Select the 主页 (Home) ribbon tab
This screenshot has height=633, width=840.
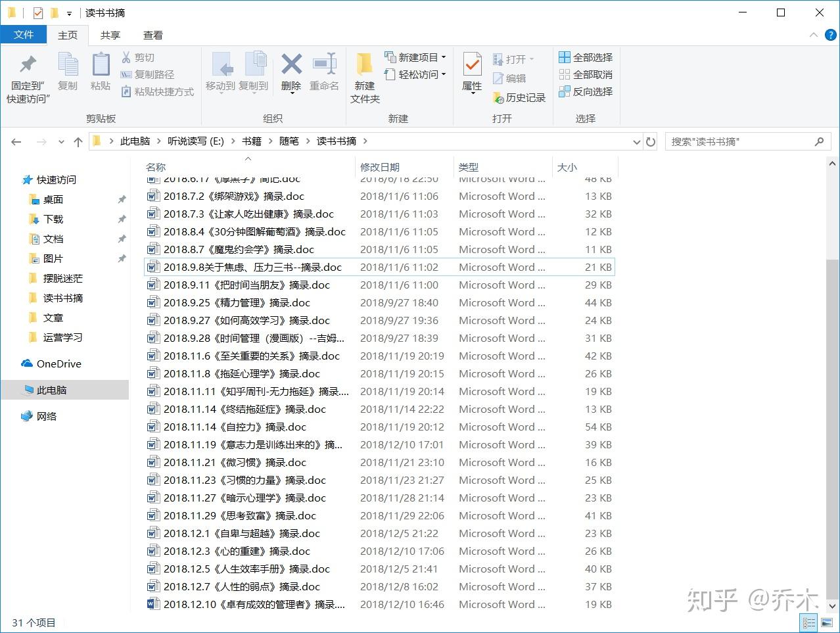tap(68, 35)
